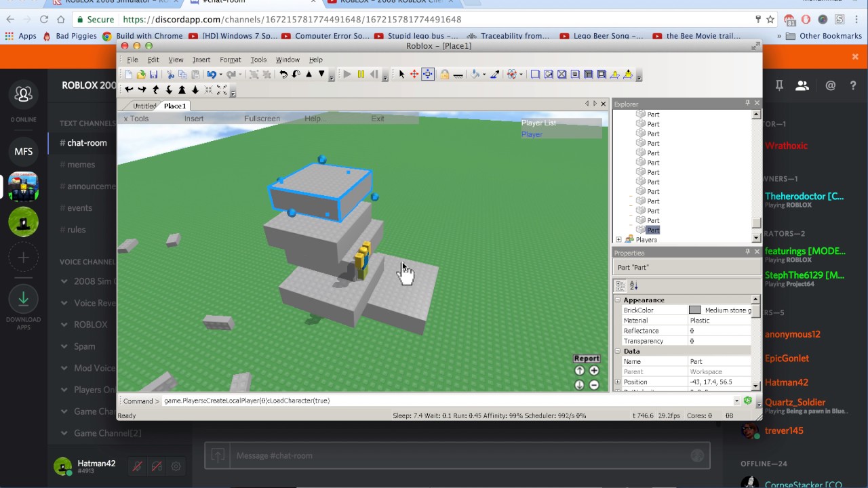This screenshot has width=868, height=488.
Task: Open the color wheel dropdown arrow
Action: 521,75
